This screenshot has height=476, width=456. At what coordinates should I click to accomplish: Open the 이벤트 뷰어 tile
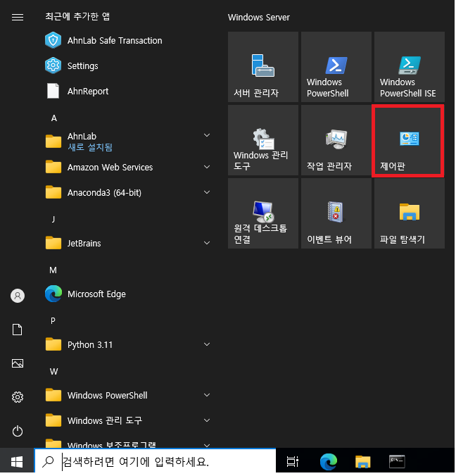[336, 214]
